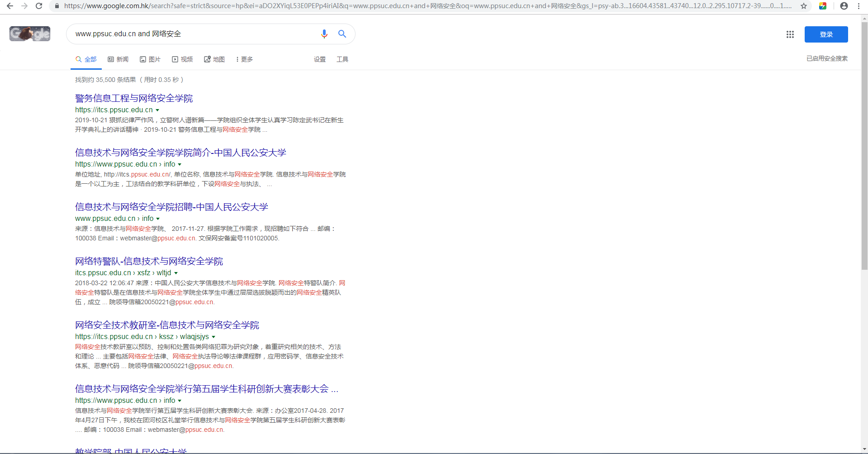Viewport: 868px width, 454px height.
Task: Click the browser address bar URL
Action: click(x=428, y=6)
